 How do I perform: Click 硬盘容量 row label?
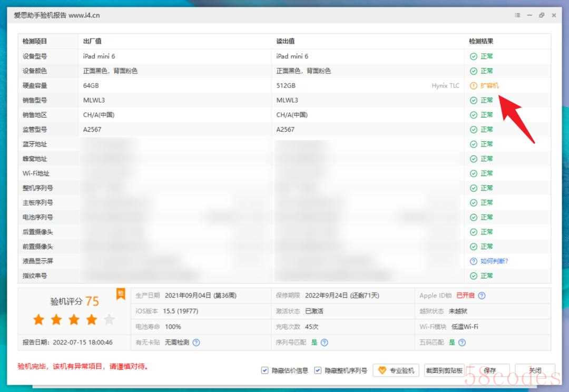pos(35,86)
